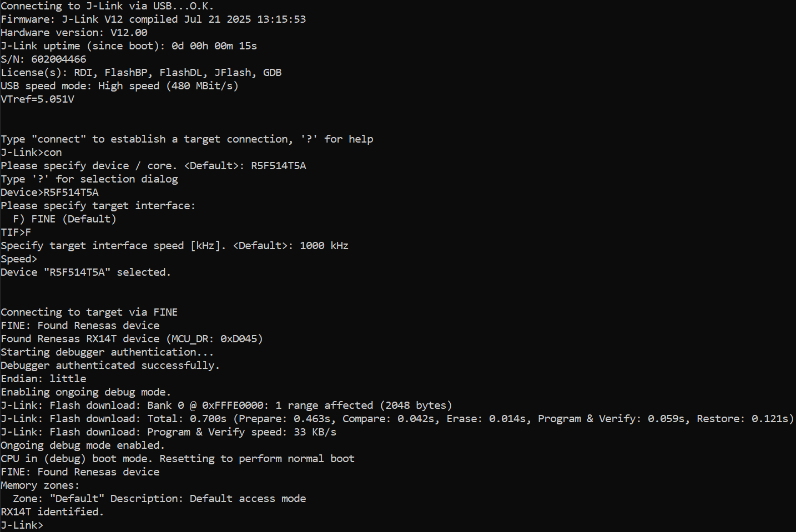Click the 'F) FINE (Default)' interface option
The image size is (796, 532).
(64, 219)
